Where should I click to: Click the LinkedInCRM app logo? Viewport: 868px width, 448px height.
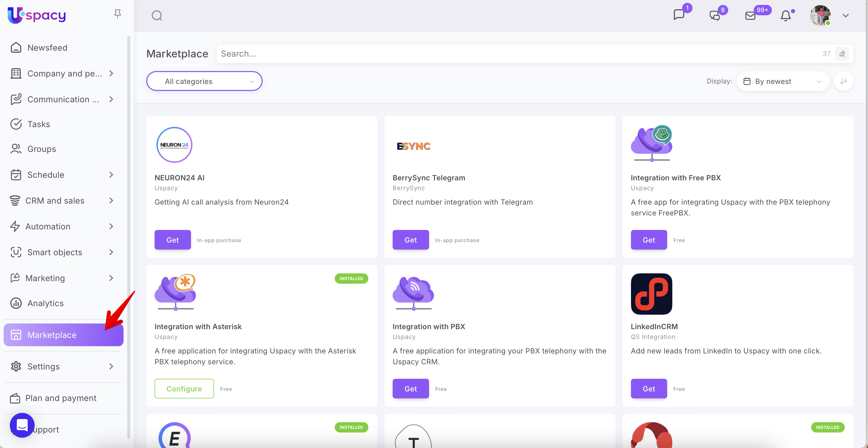coord(651,293)
